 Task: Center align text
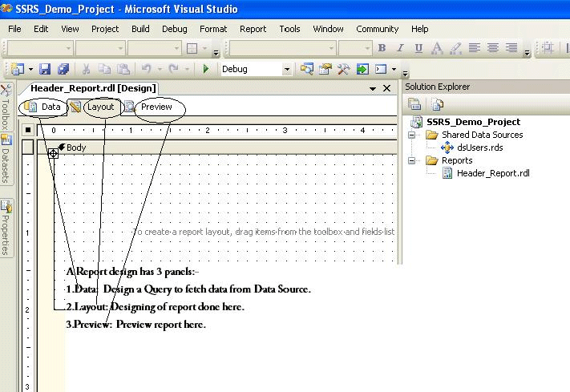[492, 47]
